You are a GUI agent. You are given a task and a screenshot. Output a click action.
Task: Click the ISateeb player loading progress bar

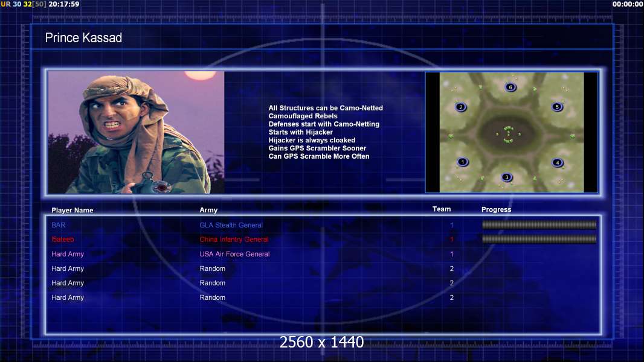(x=539, y=239)
